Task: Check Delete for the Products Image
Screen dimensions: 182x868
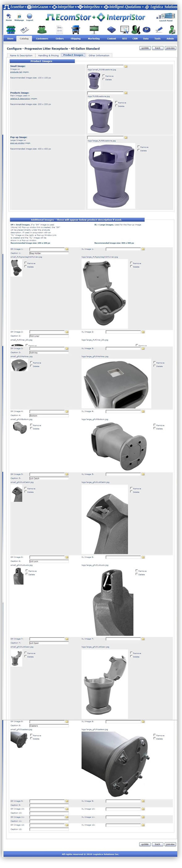Action: pos(116,106)
